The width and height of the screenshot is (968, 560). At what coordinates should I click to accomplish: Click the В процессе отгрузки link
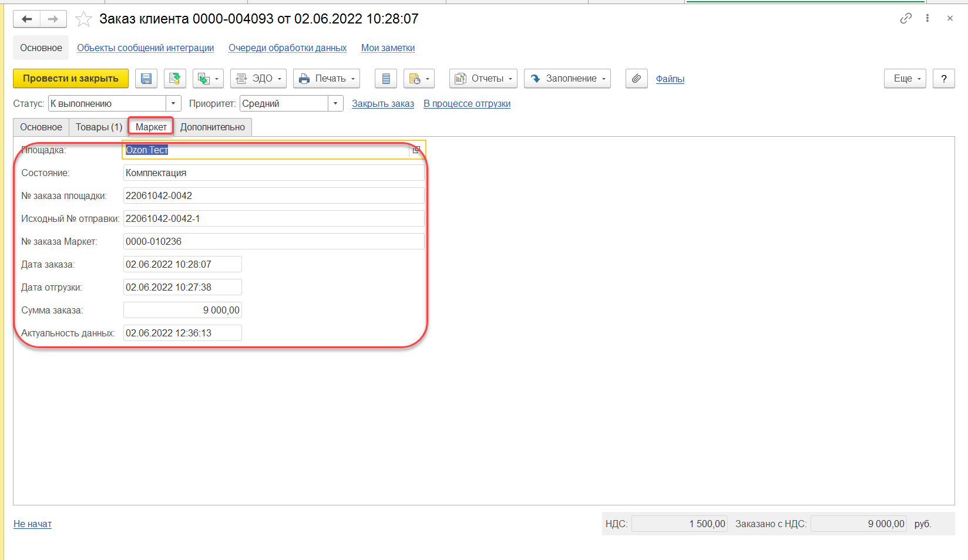(467, 104)
